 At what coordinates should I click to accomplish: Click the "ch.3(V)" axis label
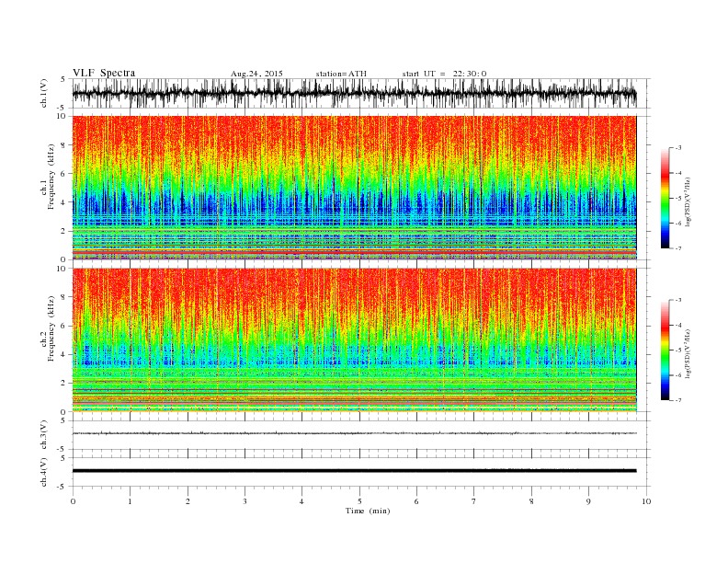tap(44, 434)
